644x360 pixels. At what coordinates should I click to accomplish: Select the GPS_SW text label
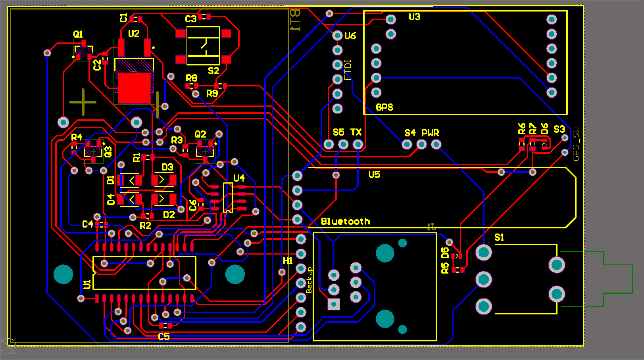tap(576, 144)
